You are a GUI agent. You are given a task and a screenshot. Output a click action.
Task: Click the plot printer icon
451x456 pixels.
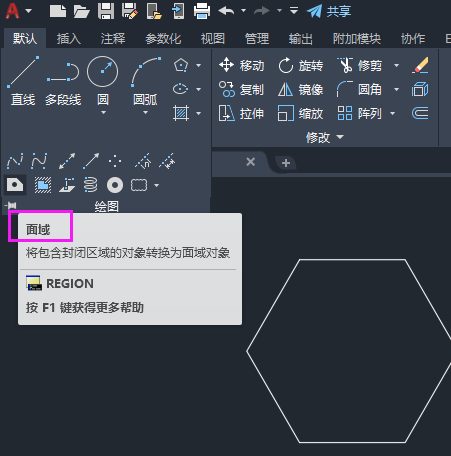point(202,11)
